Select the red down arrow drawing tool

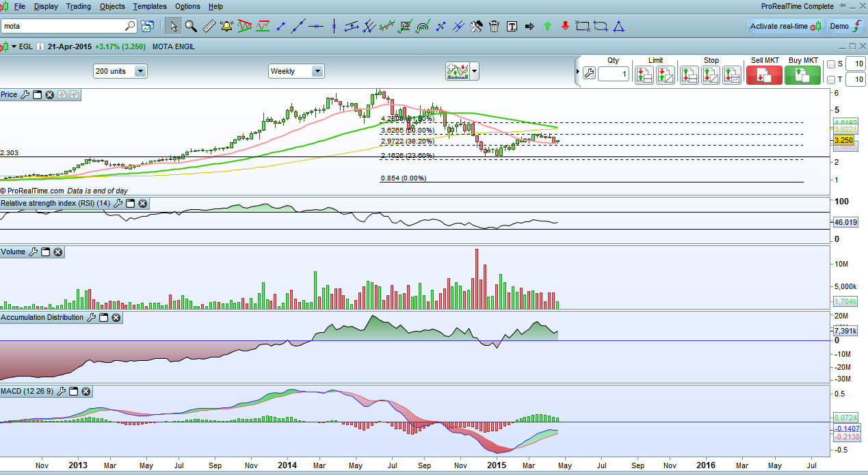(565, 26)
